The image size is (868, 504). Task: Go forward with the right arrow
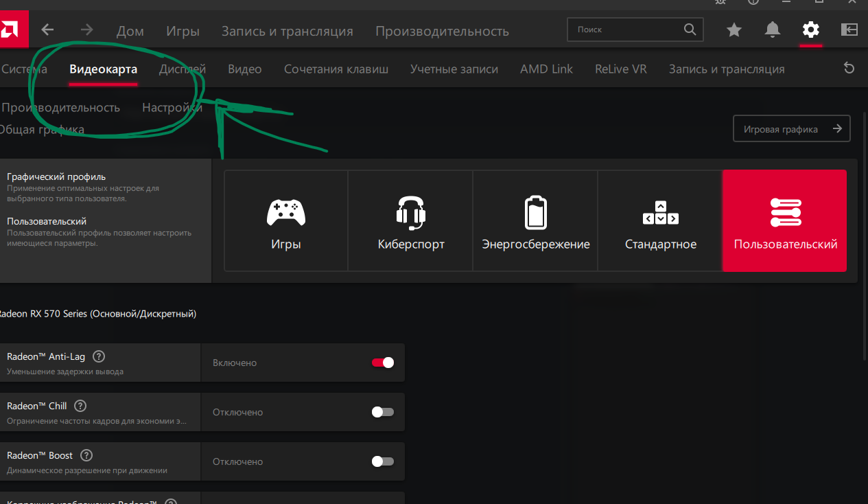pyautogui.click(x=86, y=30)
